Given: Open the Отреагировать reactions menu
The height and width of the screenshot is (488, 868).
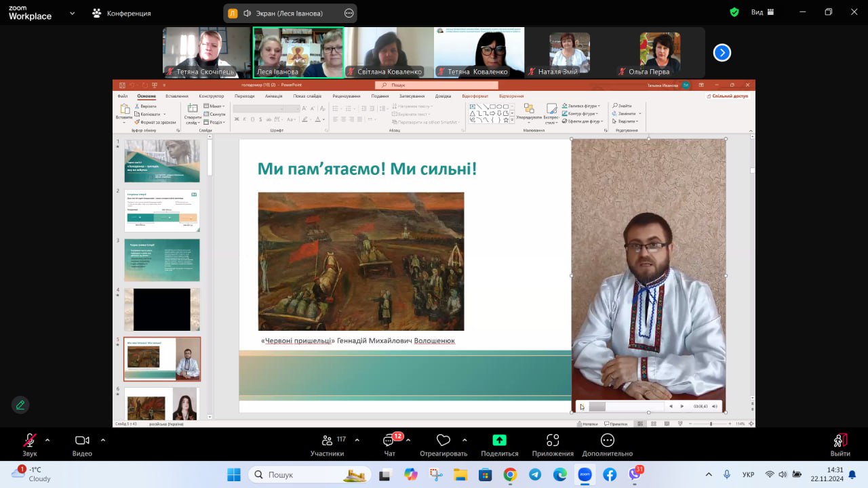Looking at the screenshot, I should coord(443,445).
